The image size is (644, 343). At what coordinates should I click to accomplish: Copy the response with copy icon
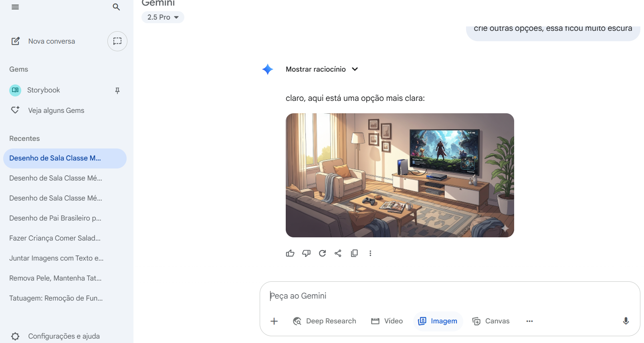coord(354,253)
